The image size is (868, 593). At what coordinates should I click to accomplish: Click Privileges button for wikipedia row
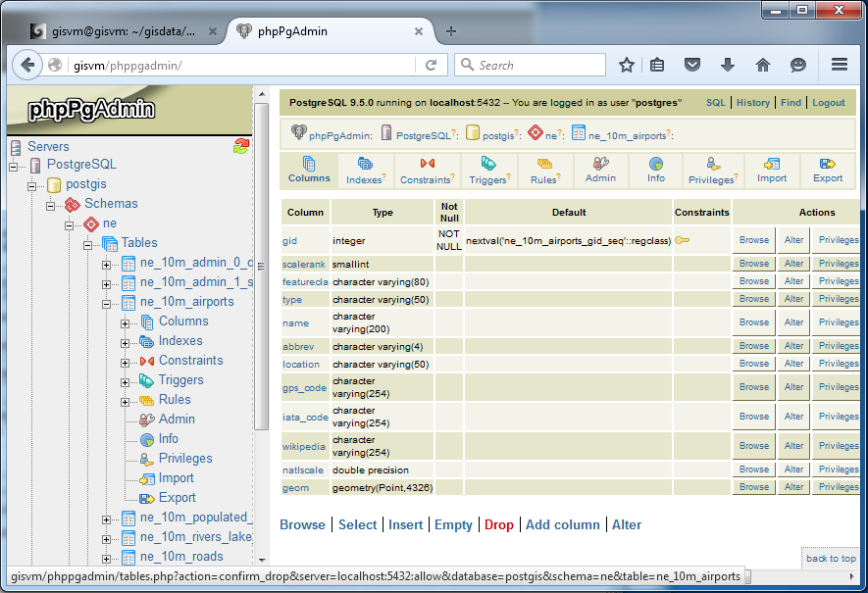[837, 445]
